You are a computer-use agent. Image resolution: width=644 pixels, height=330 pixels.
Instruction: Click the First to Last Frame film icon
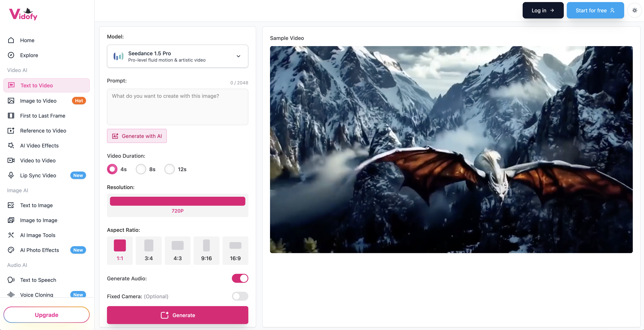point(11,116)
